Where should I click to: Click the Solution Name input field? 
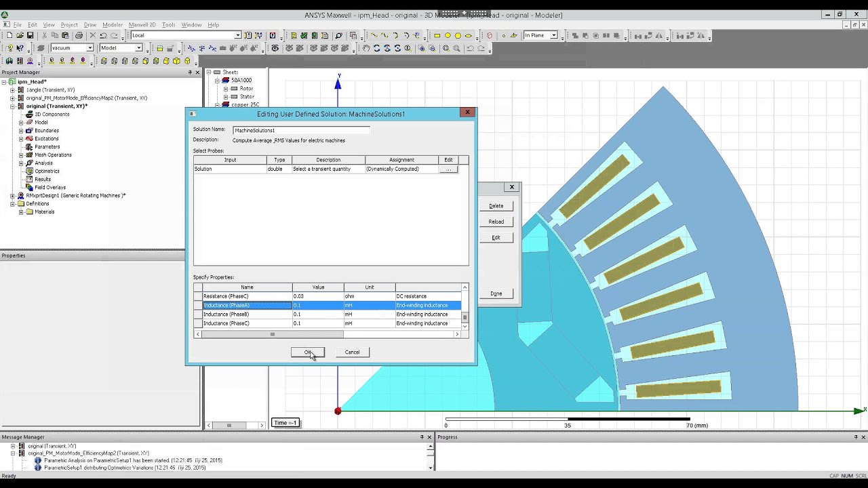(x=302, y=130)
